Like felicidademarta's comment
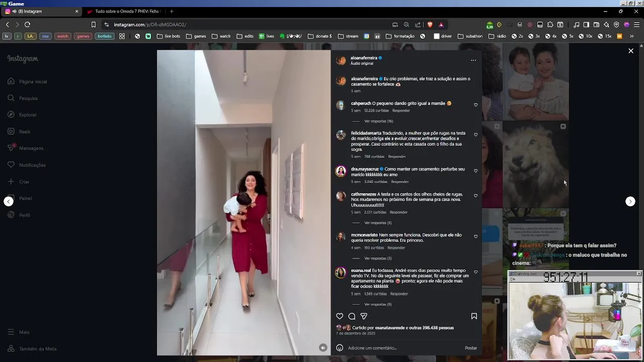 click(x=475, y=135)
